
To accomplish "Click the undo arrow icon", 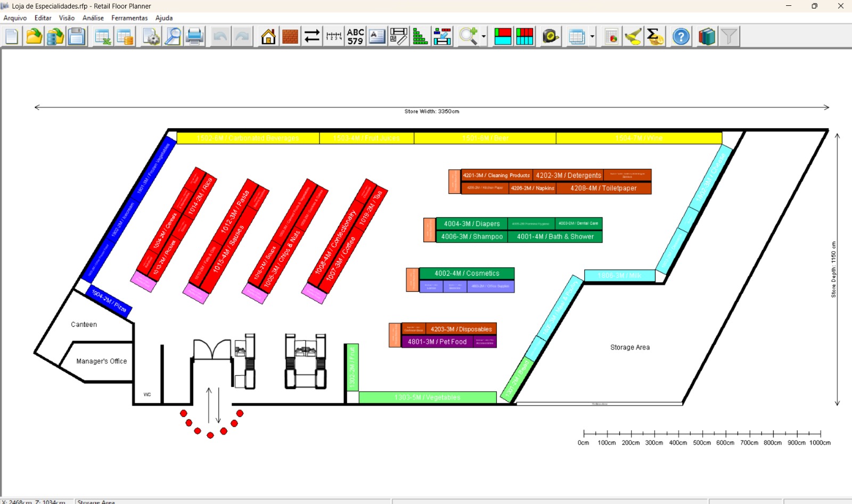I will coord(220,37).
